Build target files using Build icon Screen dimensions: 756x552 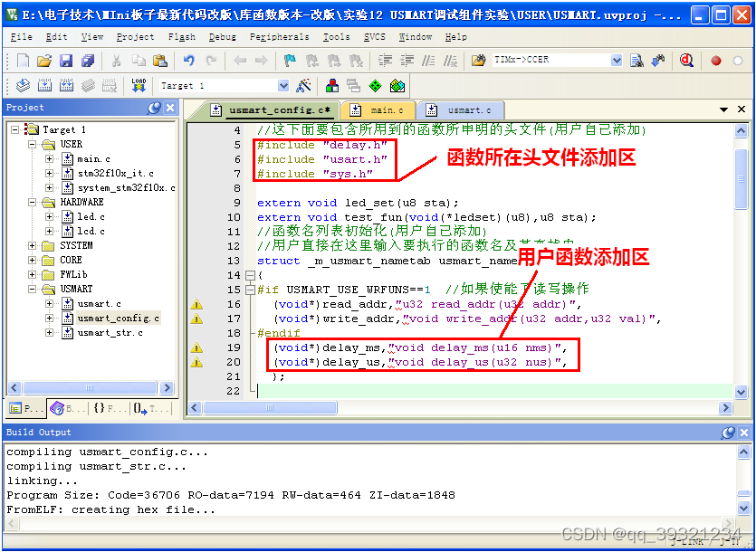(x=45, y=86)
